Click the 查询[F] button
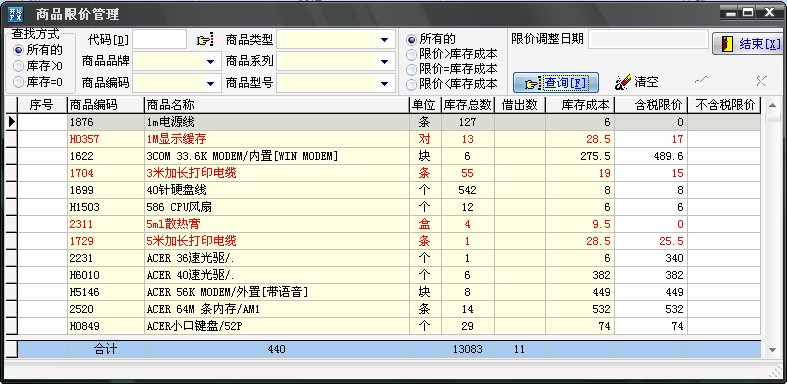 pyautogui.click(x=556, y=83)
